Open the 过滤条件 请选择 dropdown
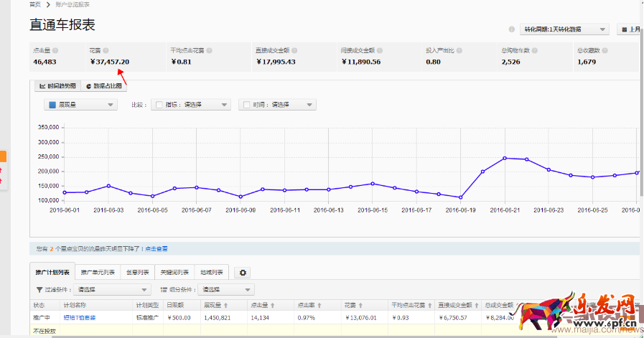Screen dimensions: 644x338 pos(112,290)
